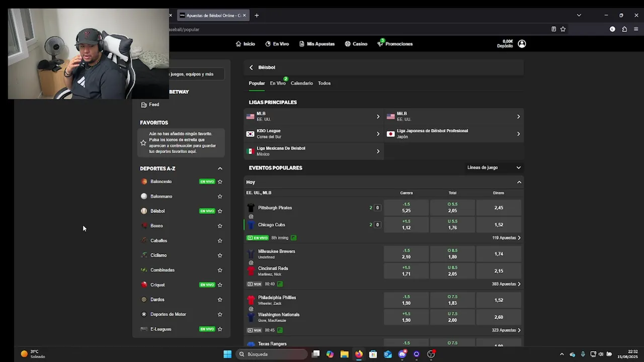The height and width of the screenshot is (362, 644).
Task: Open Firefox extensions puzzle icon
Action: pyautogui.click(x=624, y=29)
